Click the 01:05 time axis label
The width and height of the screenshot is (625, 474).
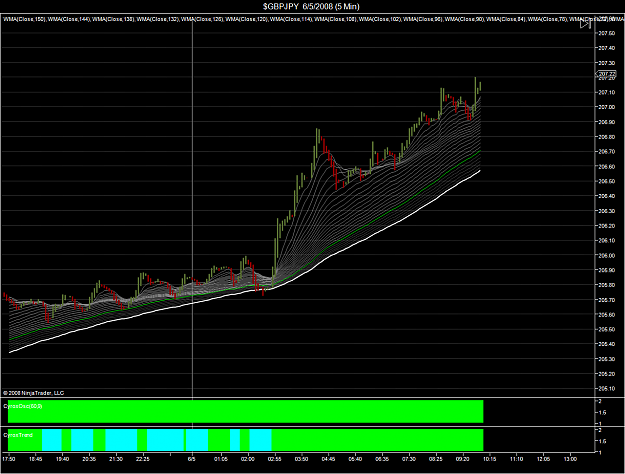[221, 459]
